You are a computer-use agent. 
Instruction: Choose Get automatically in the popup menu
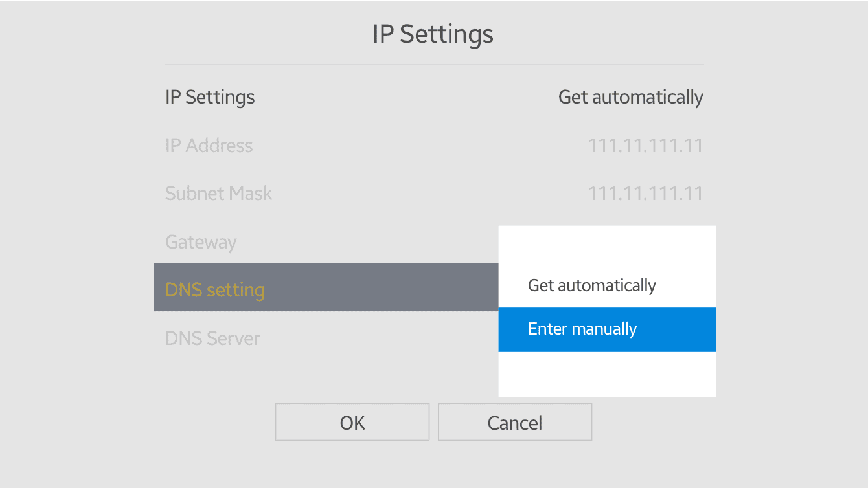(591, 285)
